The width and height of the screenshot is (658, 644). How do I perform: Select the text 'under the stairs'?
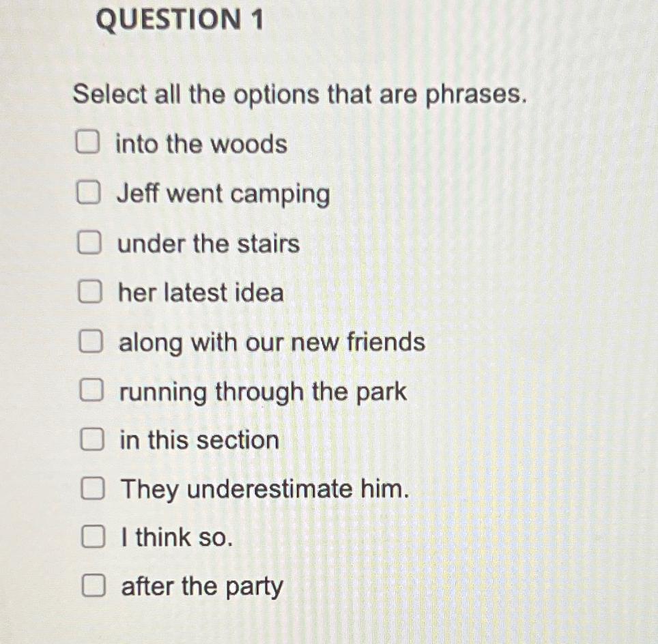tap(208, 244)
